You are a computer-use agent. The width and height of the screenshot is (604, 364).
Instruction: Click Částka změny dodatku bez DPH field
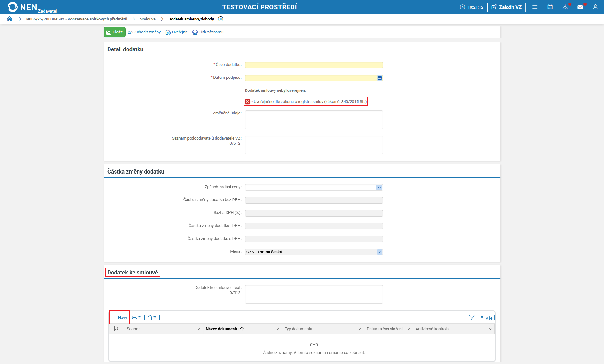click(x=314, y=200)
